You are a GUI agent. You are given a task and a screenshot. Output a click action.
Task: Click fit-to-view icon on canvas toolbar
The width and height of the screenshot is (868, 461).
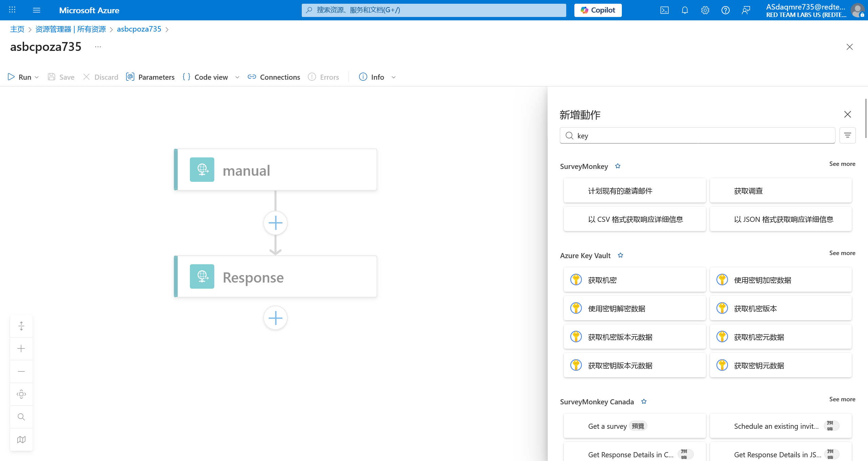coord(21,394)
